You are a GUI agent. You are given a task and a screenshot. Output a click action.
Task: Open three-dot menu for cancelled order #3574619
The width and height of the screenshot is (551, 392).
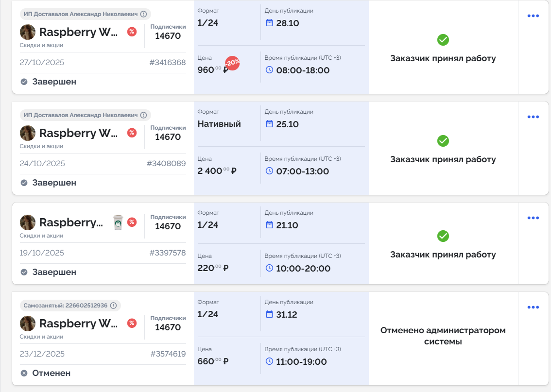click(533, 307)
